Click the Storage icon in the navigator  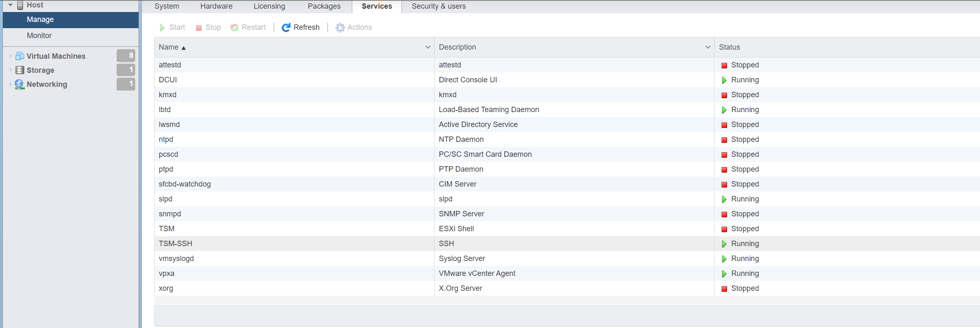click(19, 70)
